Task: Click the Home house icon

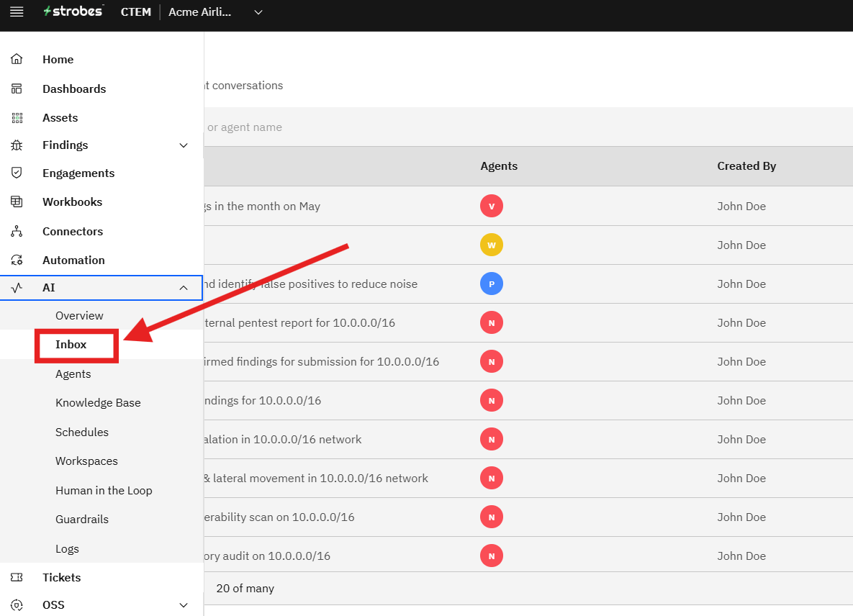Action: [17, 59]
